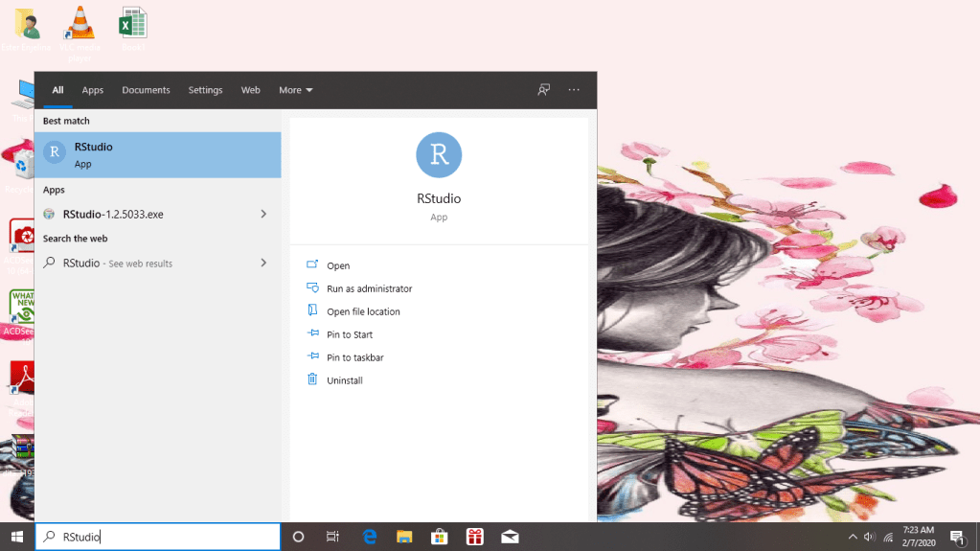Open the search options ellipsis menu

574,90
